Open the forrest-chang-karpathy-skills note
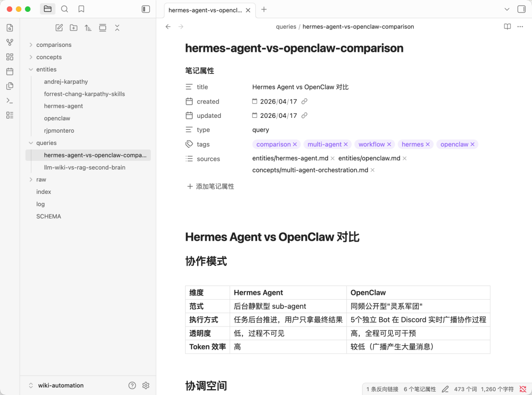This screenshot has height=395, width=532. 84,94
